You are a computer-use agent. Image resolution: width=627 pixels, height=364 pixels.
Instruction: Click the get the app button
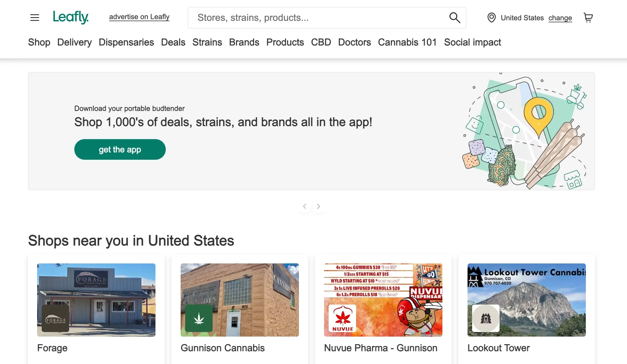(120, 149)
